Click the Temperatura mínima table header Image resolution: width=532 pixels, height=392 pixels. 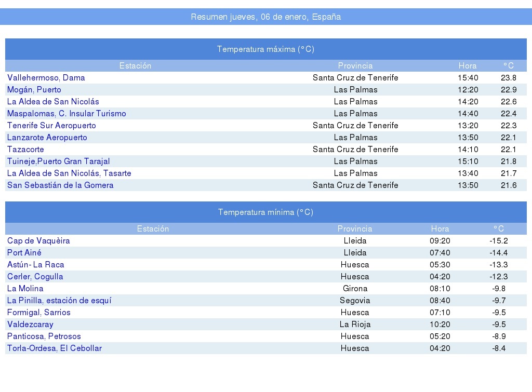[265, 212]
